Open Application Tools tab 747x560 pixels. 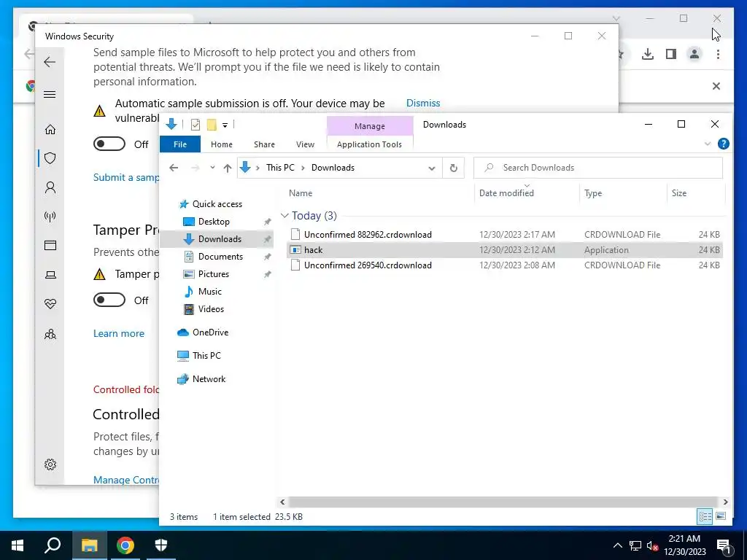(x=369, y=144)
